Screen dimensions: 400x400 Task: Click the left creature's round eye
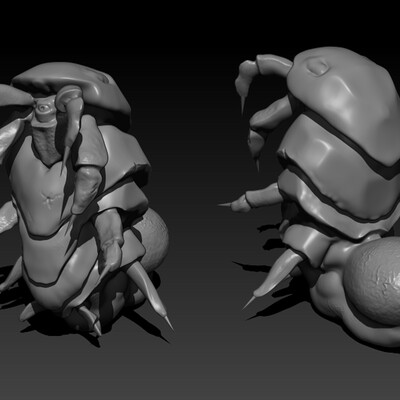pos(43,108)
